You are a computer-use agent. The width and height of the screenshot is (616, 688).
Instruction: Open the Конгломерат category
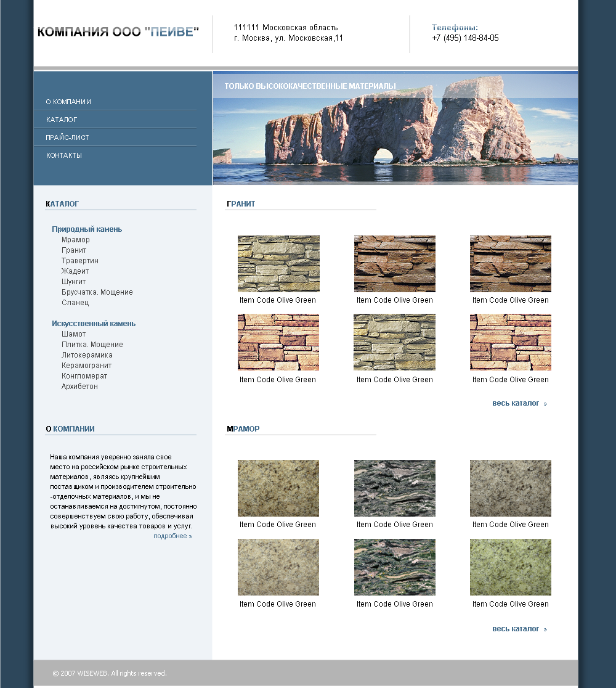tap(84, 376)
